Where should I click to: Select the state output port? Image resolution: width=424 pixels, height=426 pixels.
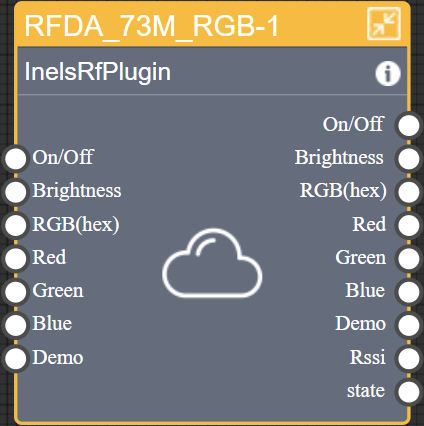pyautogui.click(x=409, y=392)
